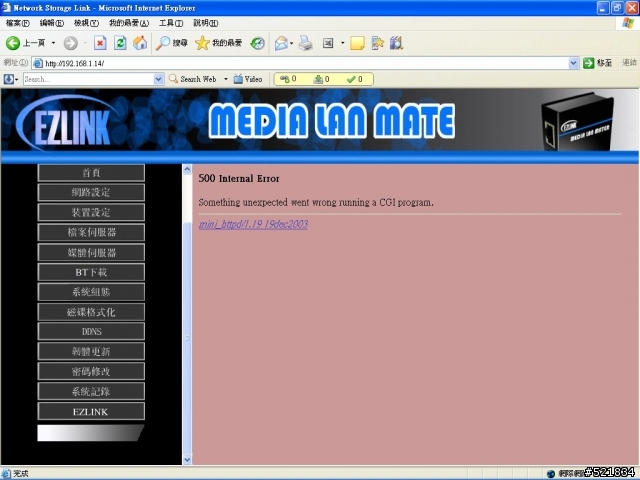The height and width of the screenshot is (480, 640).
Task: Click the sidebar vertical scrollbar thumb
Action: [x=187, y=338]
